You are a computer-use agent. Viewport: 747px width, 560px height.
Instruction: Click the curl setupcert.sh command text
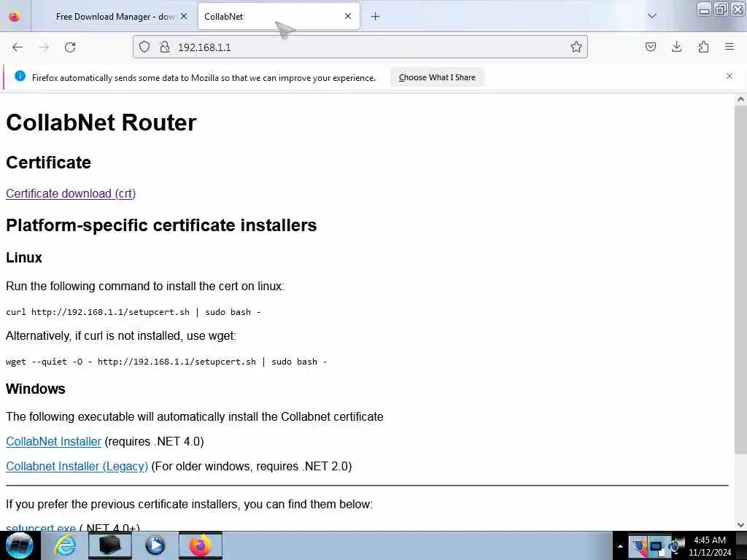point(133,312)
